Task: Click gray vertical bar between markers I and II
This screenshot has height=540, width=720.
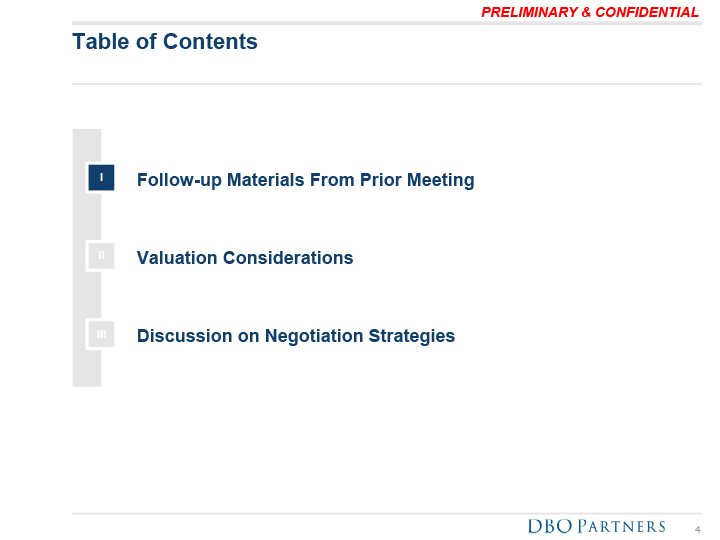Action: (87, 217)
